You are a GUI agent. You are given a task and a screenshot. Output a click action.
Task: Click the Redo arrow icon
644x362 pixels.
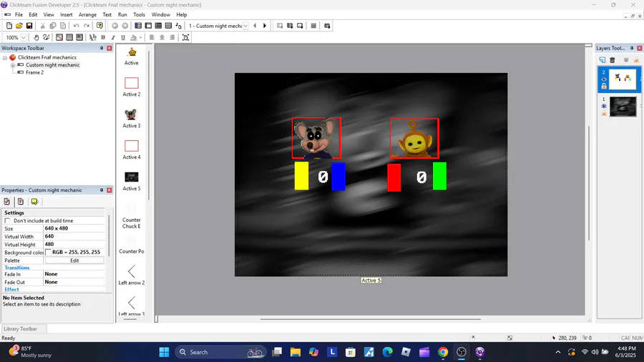tap(87, 26)
